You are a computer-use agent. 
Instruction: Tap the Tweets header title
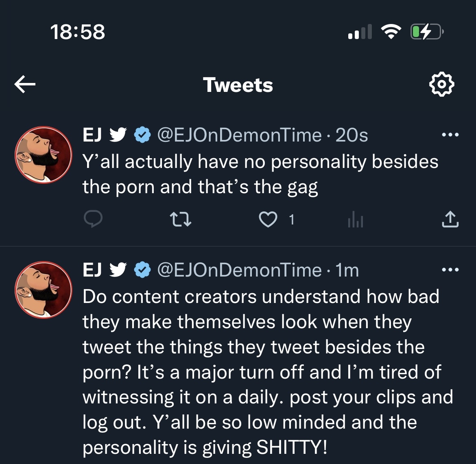tap(238, 85)
